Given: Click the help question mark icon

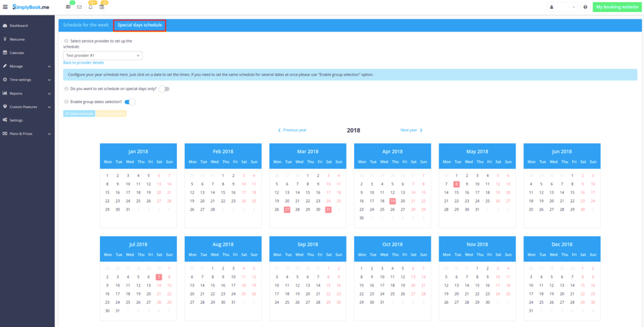Looking at the screenshot, I should [x=585, y=7].
